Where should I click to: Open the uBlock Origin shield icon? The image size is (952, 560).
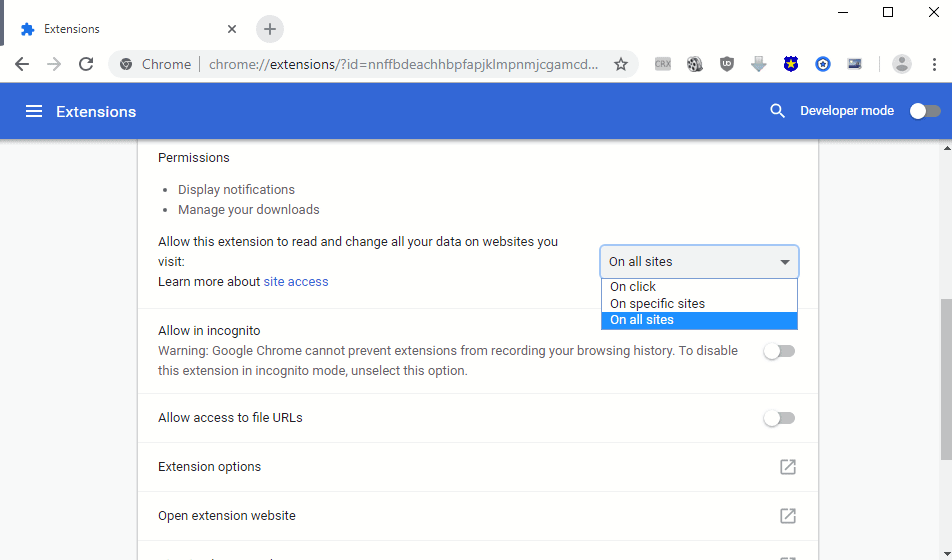click(727, 64)
